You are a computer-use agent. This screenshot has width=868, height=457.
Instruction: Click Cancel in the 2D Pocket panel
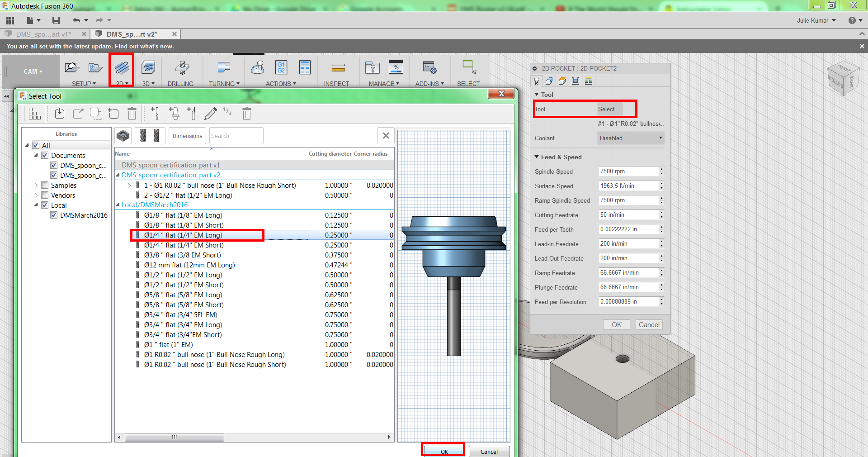[x=649, y=324]
